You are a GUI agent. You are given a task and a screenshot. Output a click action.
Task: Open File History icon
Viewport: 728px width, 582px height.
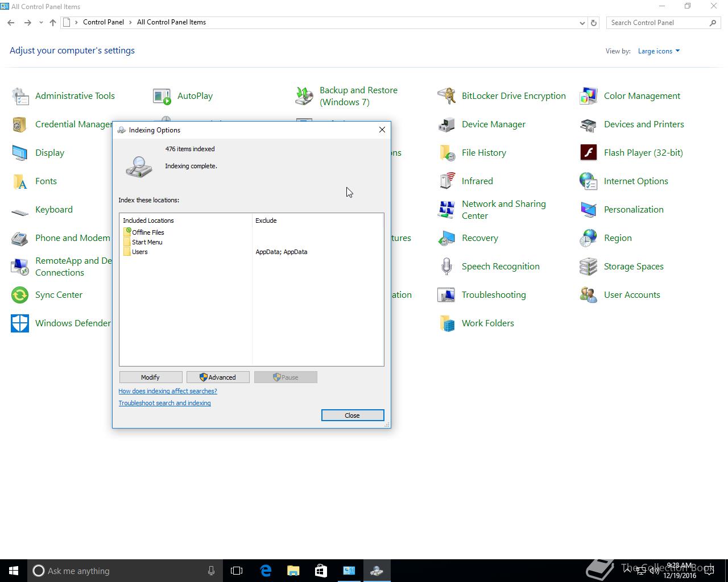pyautogui.click(x=446, y=153)
